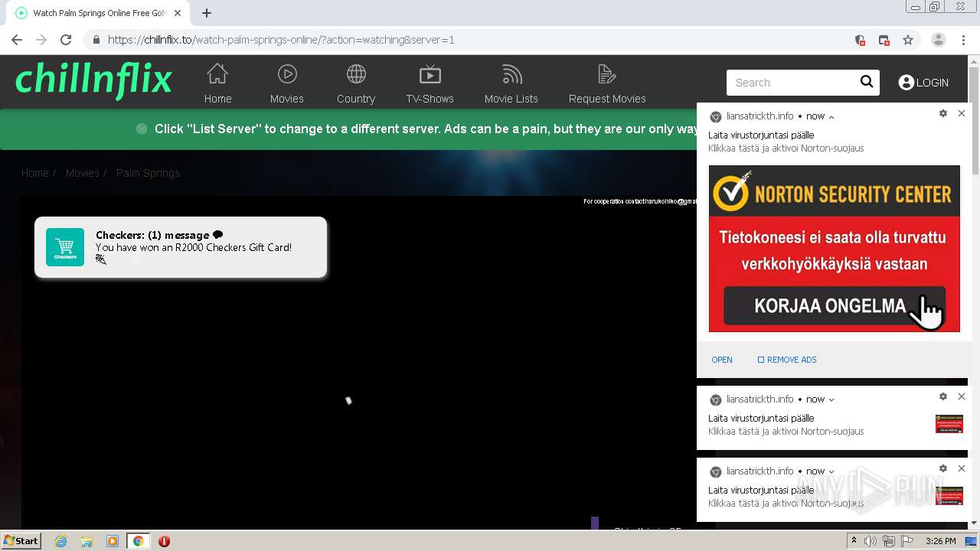The width and height of the screenshot is (980, 551).
Task: Bookmark this page with star icon
Action: tap(908, 40)
